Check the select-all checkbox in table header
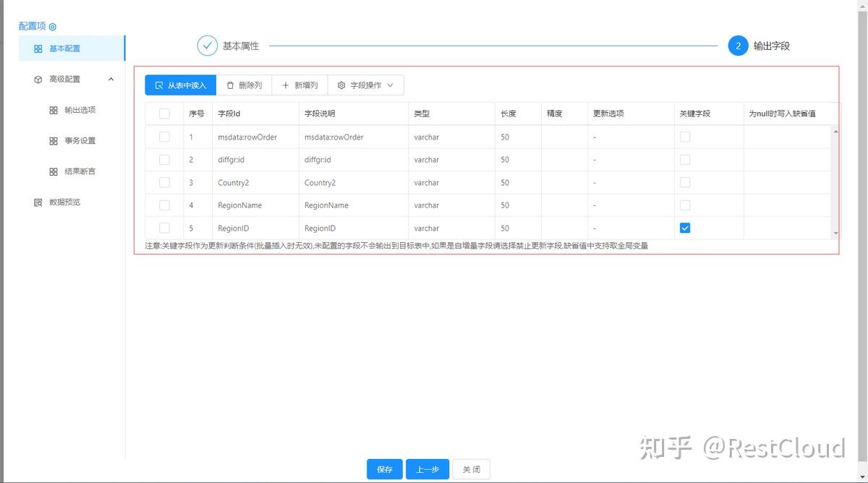The height and width of the screenshot is (483, 868). [164, 114]
